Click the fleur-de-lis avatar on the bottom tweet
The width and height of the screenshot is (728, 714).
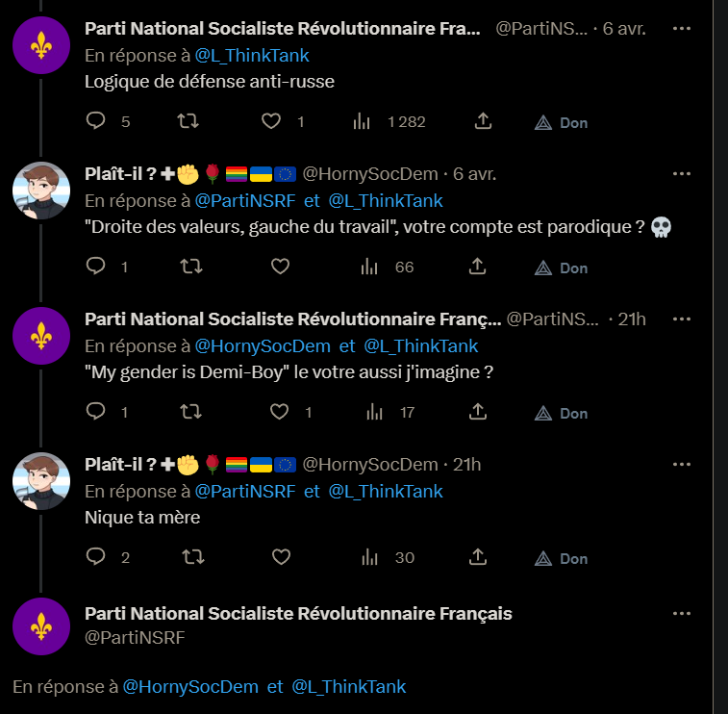40,626
